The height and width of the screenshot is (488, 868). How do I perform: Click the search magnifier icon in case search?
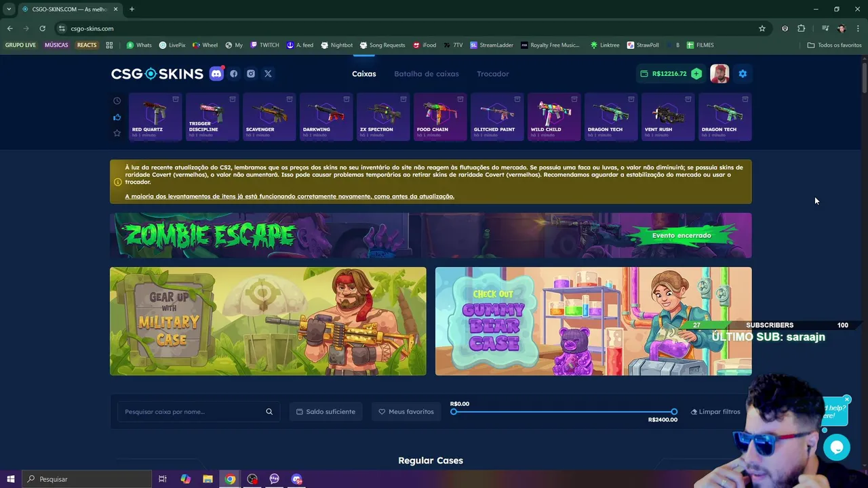[269, 411]
